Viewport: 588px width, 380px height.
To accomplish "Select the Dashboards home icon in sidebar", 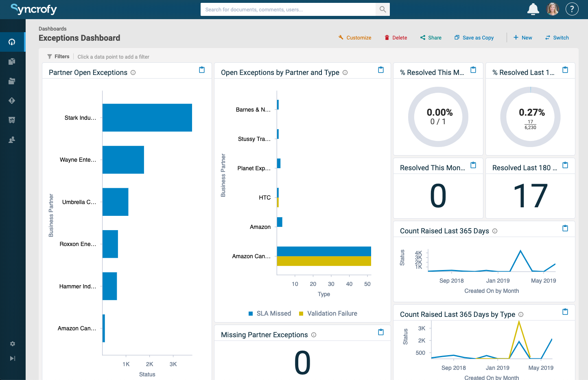I will point(12,42).
